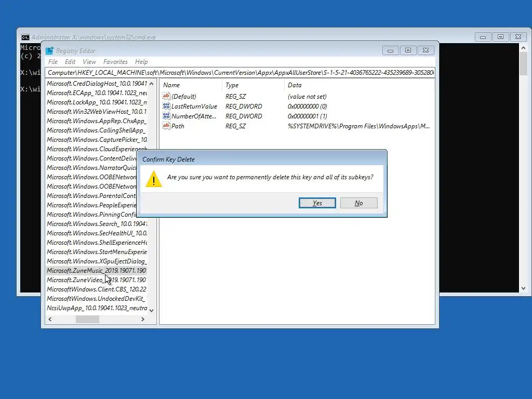Select the NumberOfAtte... value name

[x=194, y=116]
